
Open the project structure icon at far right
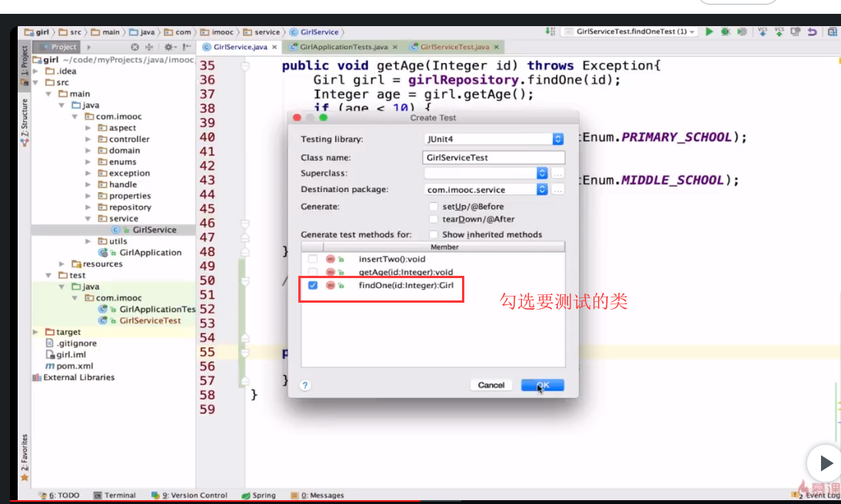pyautogui.click(x=832, y=31)
